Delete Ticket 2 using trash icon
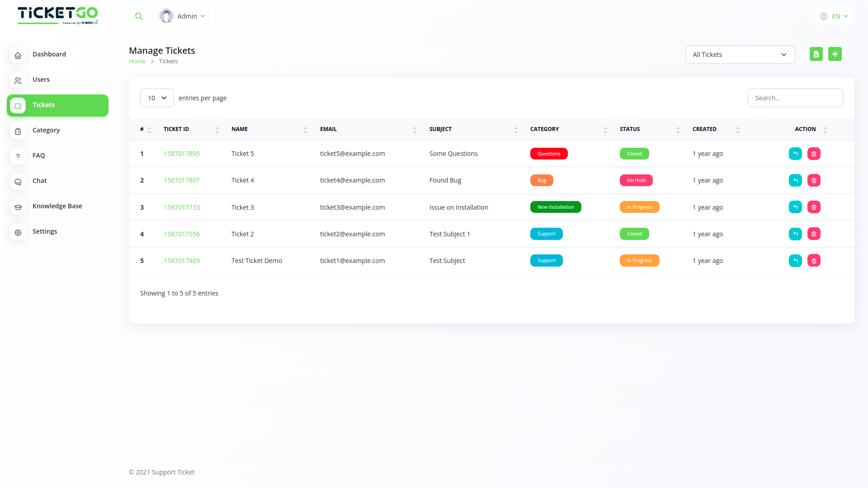 (814, 234)
